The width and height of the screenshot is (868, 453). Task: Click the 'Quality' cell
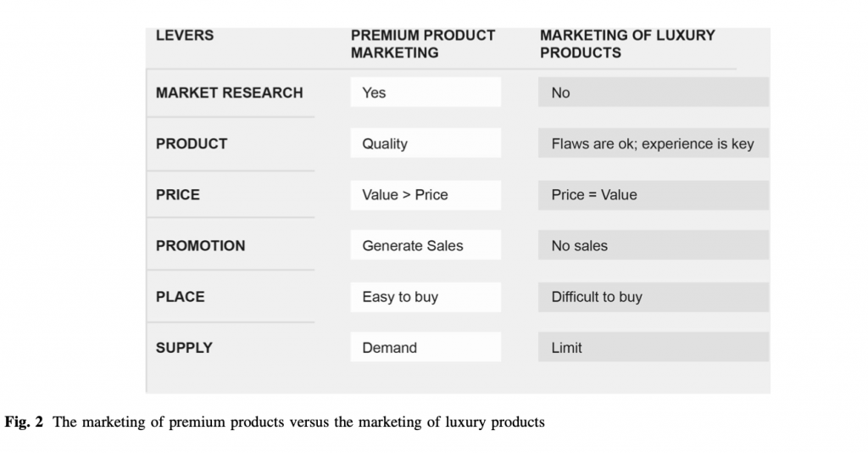point(426,143)
